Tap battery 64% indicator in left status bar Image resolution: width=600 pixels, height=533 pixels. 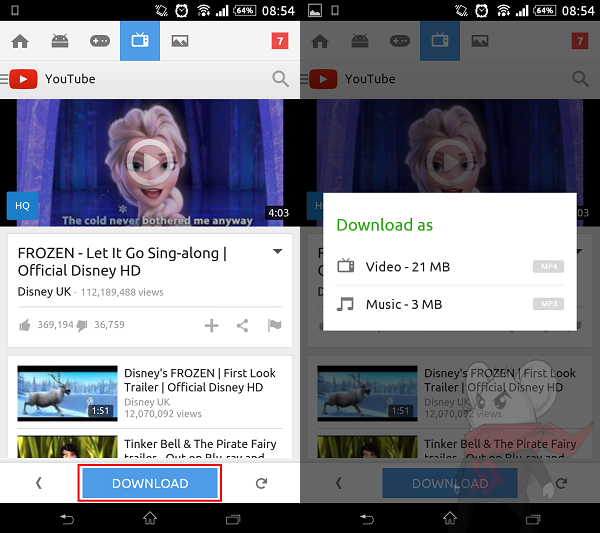tap(245, 10)
